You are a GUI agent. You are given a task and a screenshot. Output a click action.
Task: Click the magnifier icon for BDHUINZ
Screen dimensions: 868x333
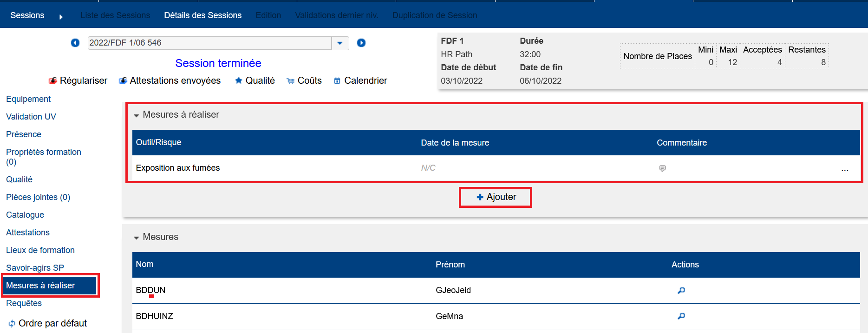coord(681,316)
